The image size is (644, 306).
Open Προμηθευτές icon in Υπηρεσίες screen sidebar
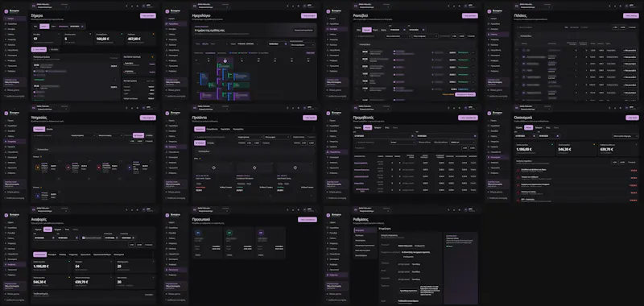coord(6,151)
